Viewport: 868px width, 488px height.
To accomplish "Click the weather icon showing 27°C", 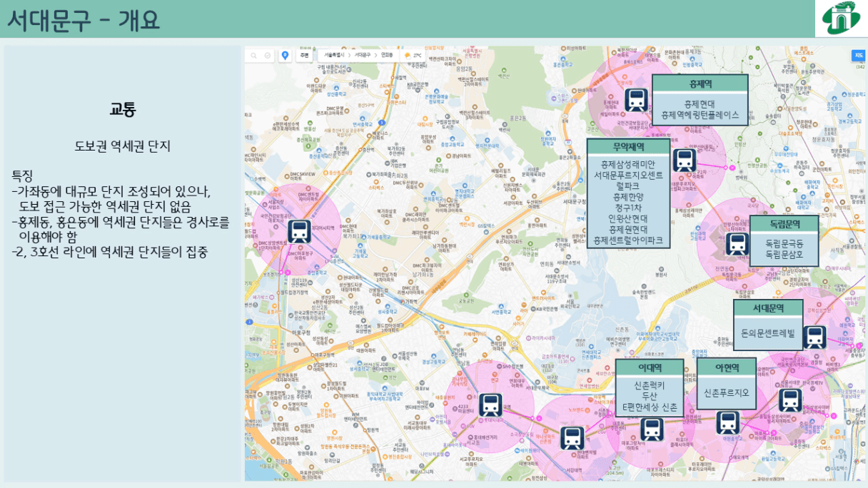I will (408, 55).
